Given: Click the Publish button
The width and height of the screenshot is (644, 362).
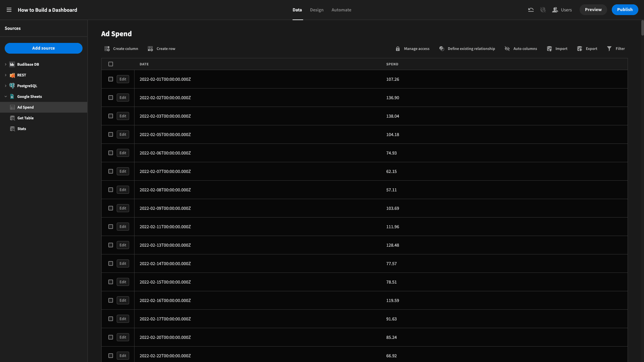Looking at the screenshot, I should 625,10.
